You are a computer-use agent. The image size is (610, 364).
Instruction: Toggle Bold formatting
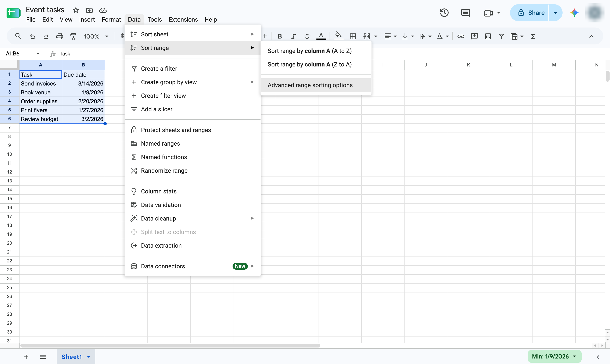tap(280, 37)
